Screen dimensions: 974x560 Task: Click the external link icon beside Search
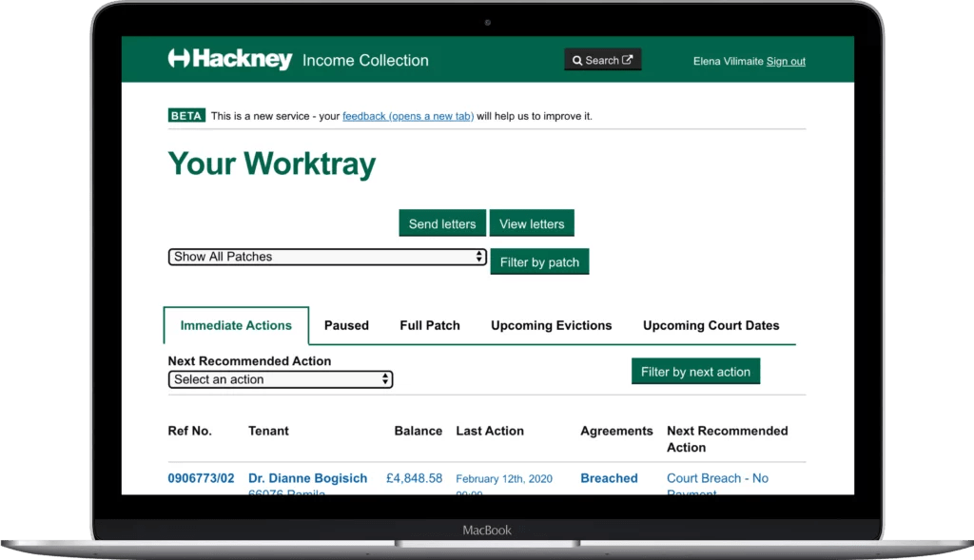pyautogui.click(x=626, y=59)
